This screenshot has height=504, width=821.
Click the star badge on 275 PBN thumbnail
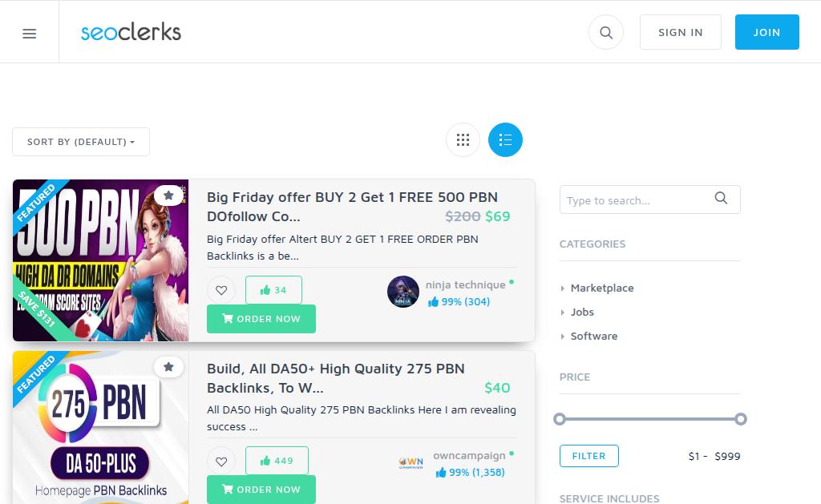pos(168,367)
